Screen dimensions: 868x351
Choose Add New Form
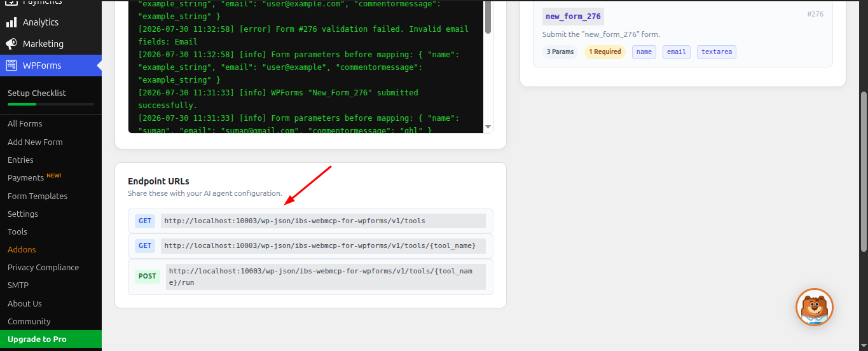(x=35, y=142)
